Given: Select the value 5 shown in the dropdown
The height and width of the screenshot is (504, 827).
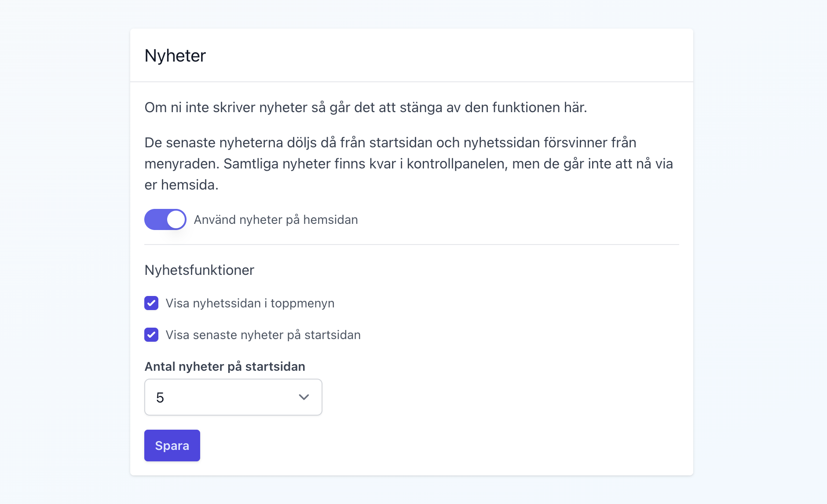Looking at the screenshot, I should [x=160, y=398].
